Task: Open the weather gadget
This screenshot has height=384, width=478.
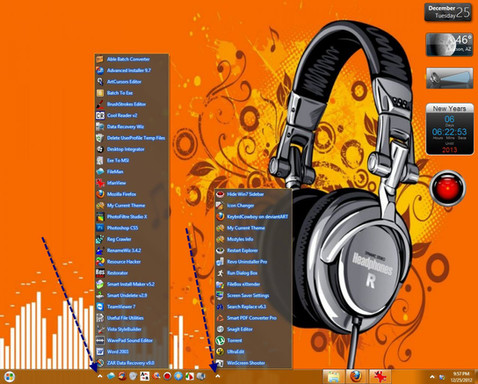Action: [449, 44]
